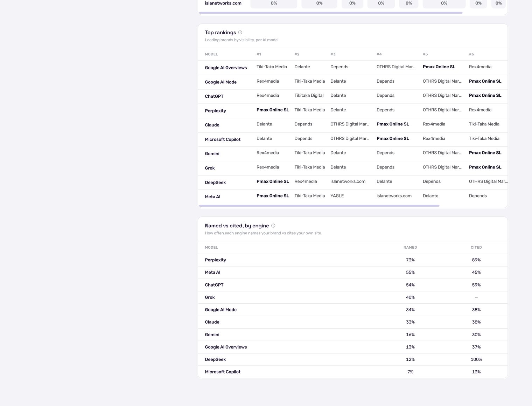Click Pmax Online SL in Perplexity row

pos(273,110)
